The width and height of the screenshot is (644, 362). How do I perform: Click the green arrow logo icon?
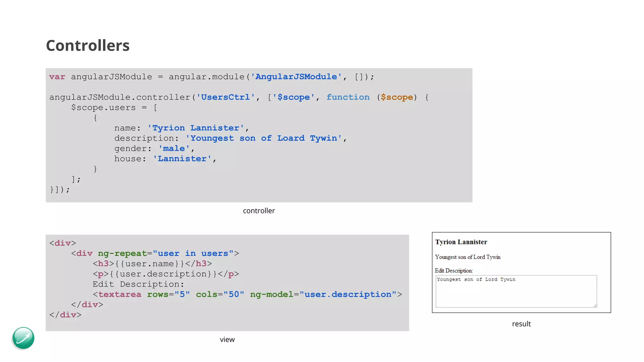(x=23, y=338)
